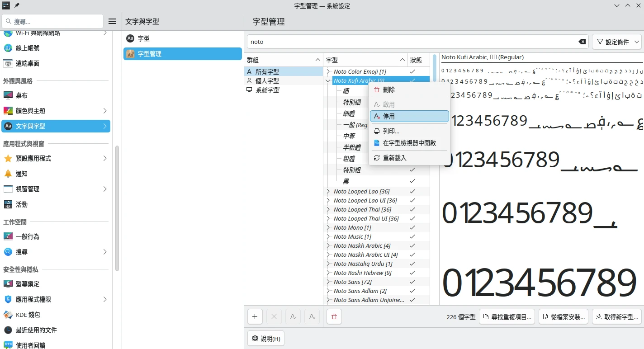Click the checkmark status of Noto Color Emoji

pyautogui.click(x=412, y=71)
